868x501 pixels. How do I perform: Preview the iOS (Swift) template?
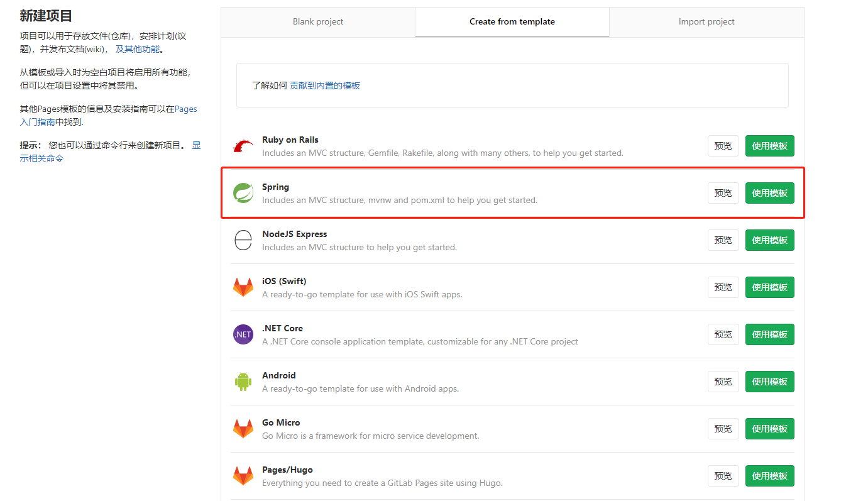[723, 287]
